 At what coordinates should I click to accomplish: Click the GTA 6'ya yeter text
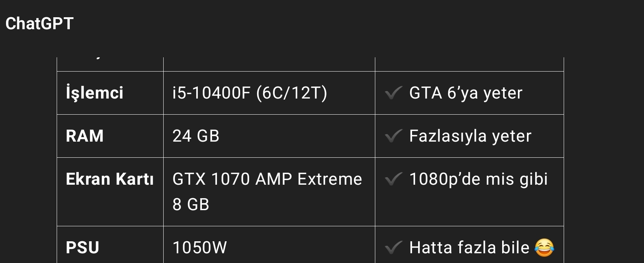tap(466, 93)
